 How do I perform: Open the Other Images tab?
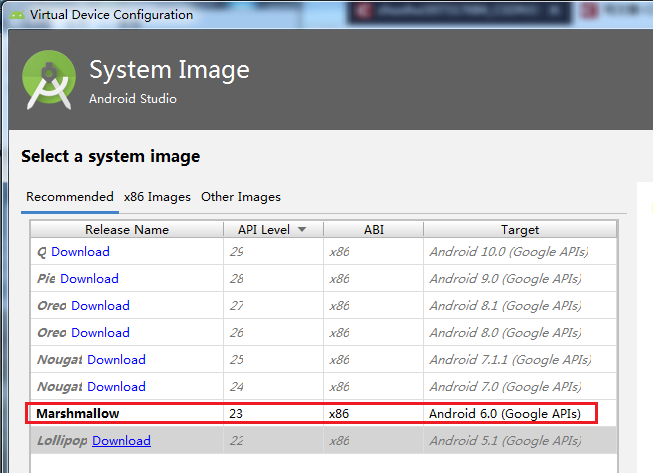click(x=241, y=197)
